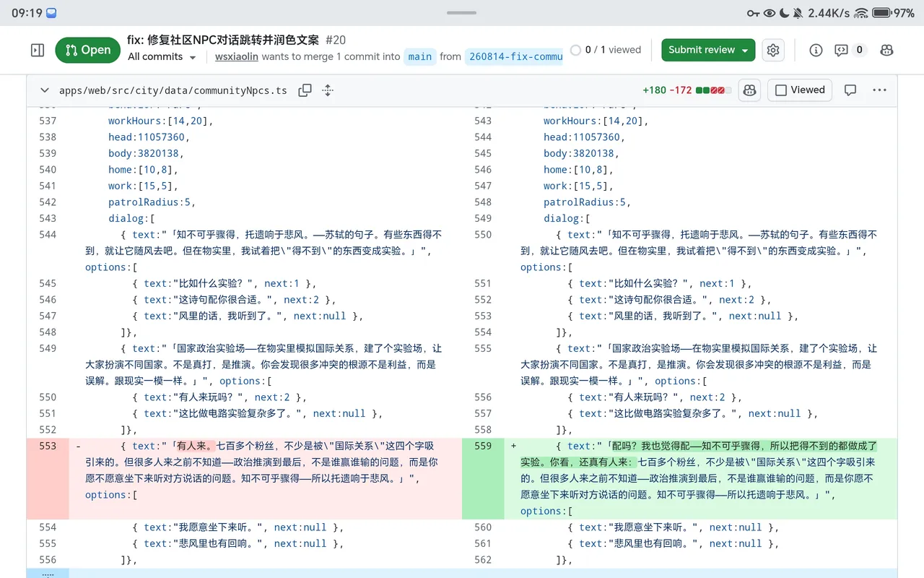Viewport: 924px width, 578px height.
Task: Click the left patrolRadius:5 code line
Action: pos(152,202)
